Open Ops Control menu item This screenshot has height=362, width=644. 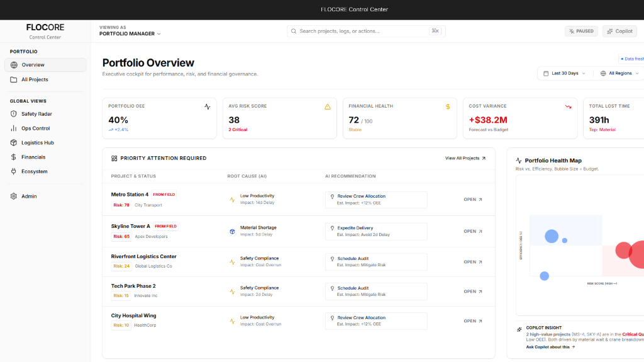[45, 128]
